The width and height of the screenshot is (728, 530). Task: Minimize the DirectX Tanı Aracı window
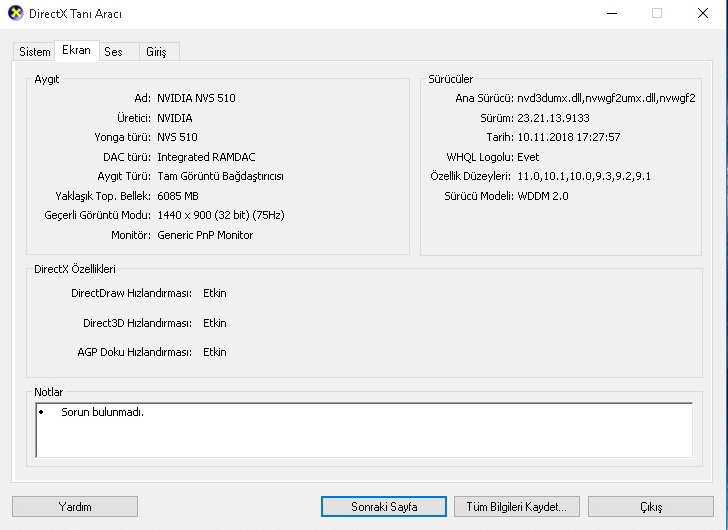pyautogui.click(x=612, y=13)
